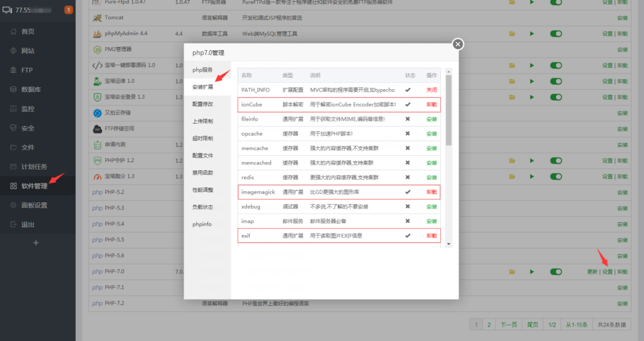Click play icon in phpMyAdmin 4.4 row
The width and height of the screenshot is (644, 341).
click(x=532, y=34)
